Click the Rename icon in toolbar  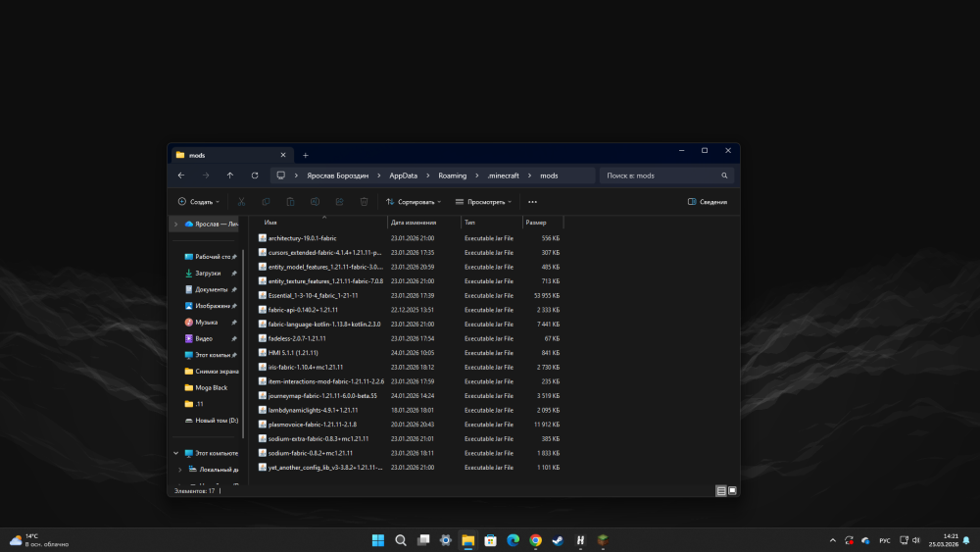315,202
